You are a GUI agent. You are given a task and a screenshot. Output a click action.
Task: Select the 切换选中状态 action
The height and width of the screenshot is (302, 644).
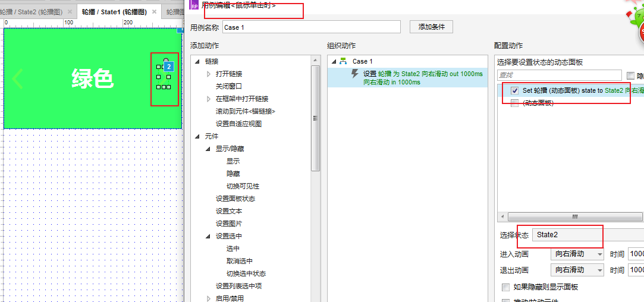click(246, 273)
